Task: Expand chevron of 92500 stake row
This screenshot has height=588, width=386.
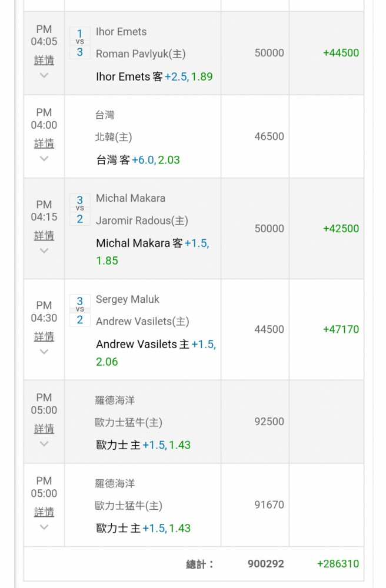Action: pos(44,444)
